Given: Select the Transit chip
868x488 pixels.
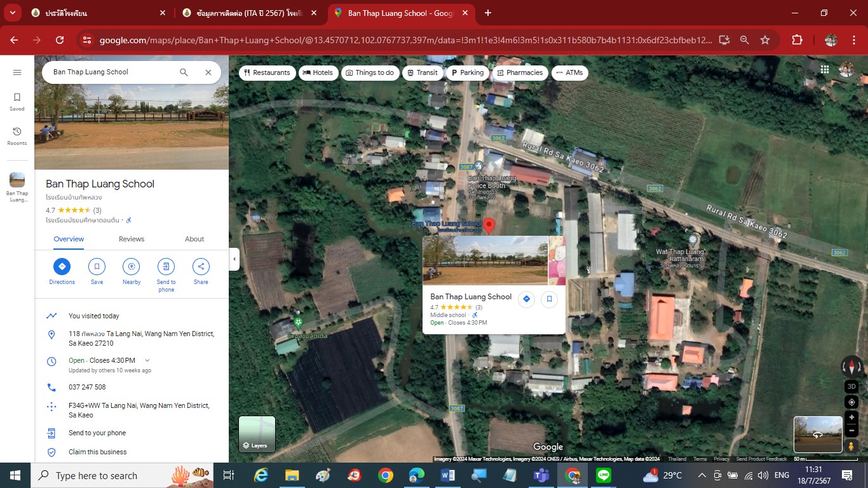Looking at the screenshot, I should [x=423, y=72].
